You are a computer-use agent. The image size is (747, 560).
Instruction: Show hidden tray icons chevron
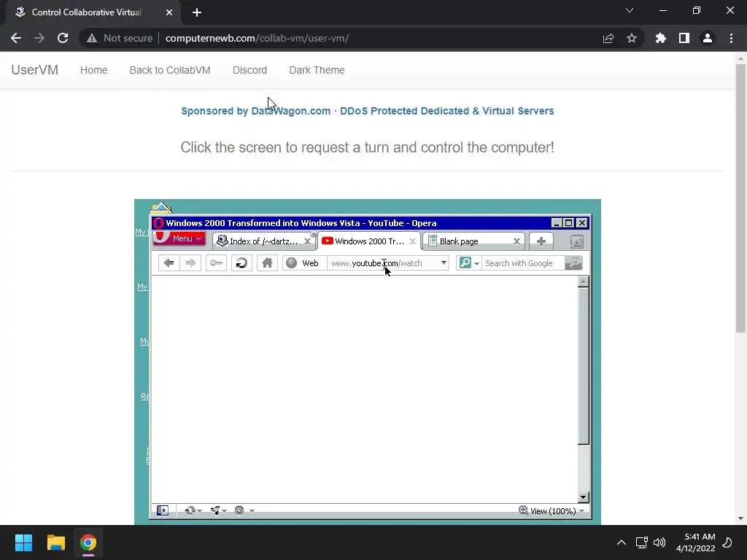pyautogui.click(x=622, y=542)
